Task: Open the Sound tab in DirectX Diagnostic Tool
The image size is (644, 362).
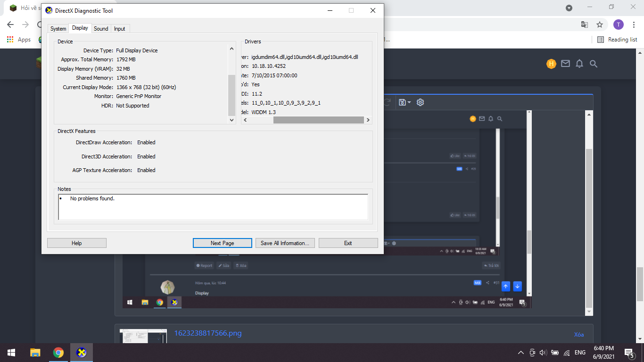Action: click(x=101, y=29)
